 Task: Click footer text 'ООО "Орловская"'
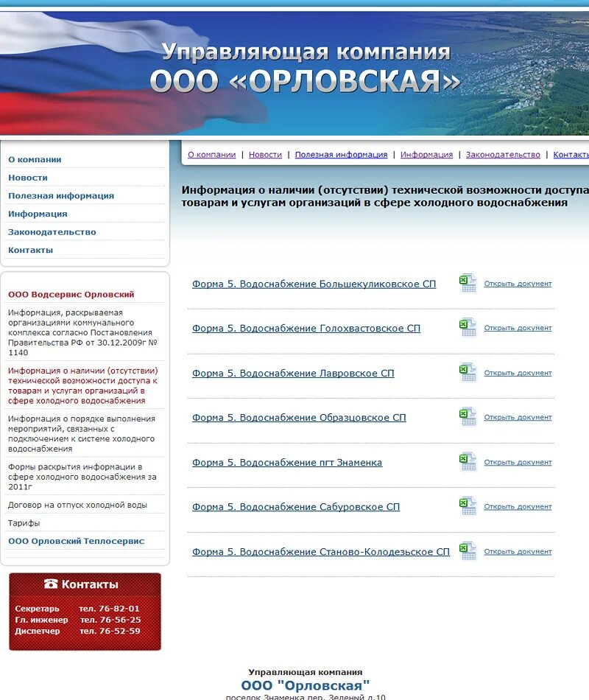point(306,685)
